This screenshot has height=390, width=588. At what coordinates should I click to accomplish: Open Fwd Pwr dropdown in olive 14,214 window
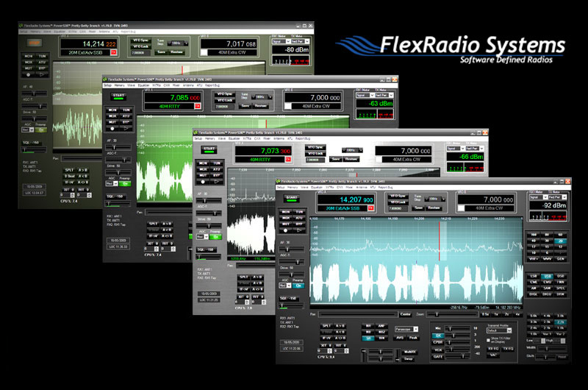click(301, 42)
